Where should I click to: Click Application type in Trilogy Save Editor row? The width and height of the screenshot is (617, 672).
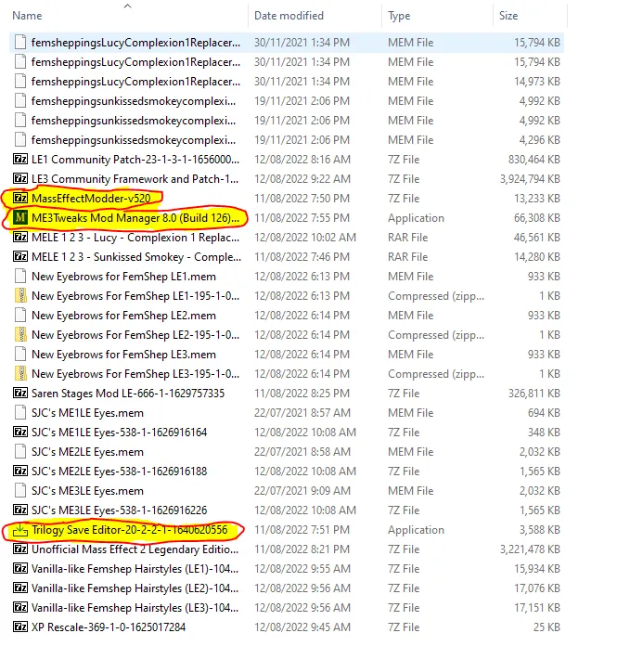[x=416, y=530]
